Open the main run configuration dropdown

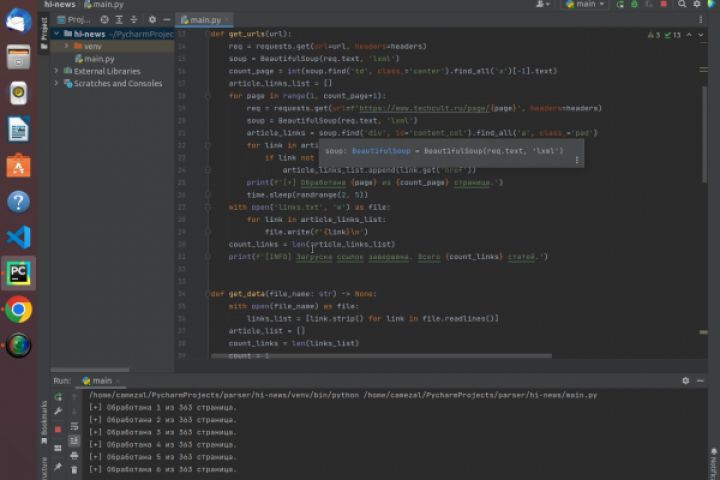pyautogui.click(x=585, y=4)
